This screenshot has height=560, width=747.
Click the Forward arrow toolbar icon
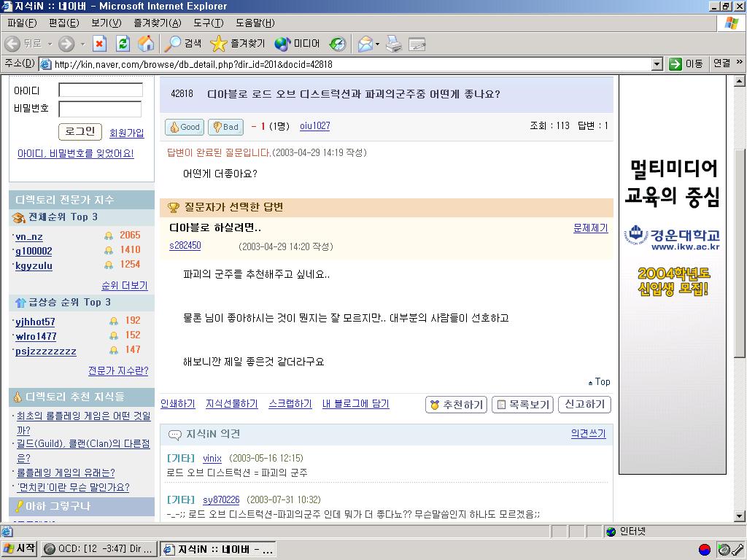[x=66, y=44]
